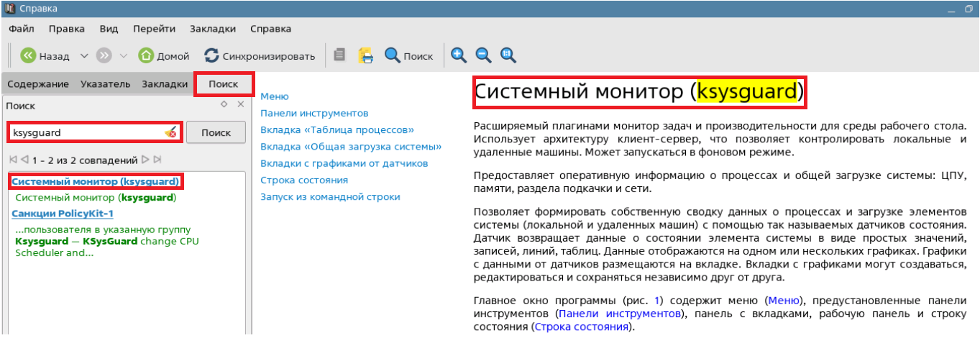The height and width of the screenshot is (338, 980).
Task: Click toolbar Поиск magnifier button
Action: [409, 55]
